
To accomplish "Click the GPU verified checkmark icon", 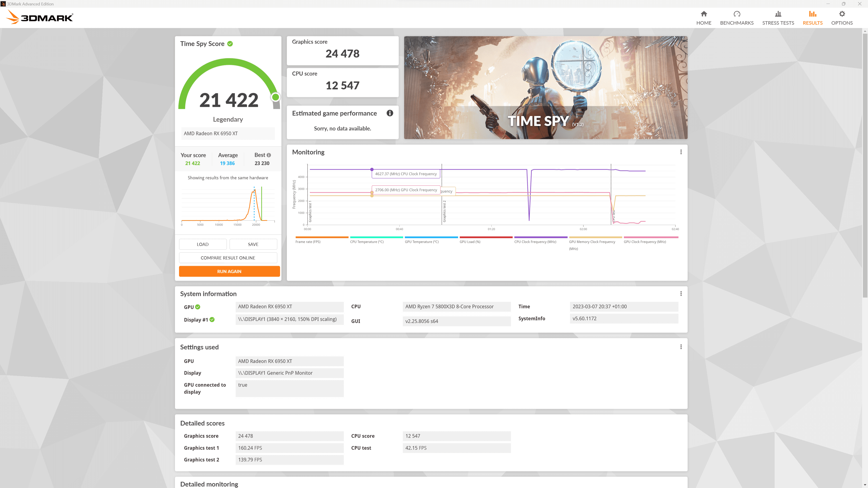I will (198, 307).
